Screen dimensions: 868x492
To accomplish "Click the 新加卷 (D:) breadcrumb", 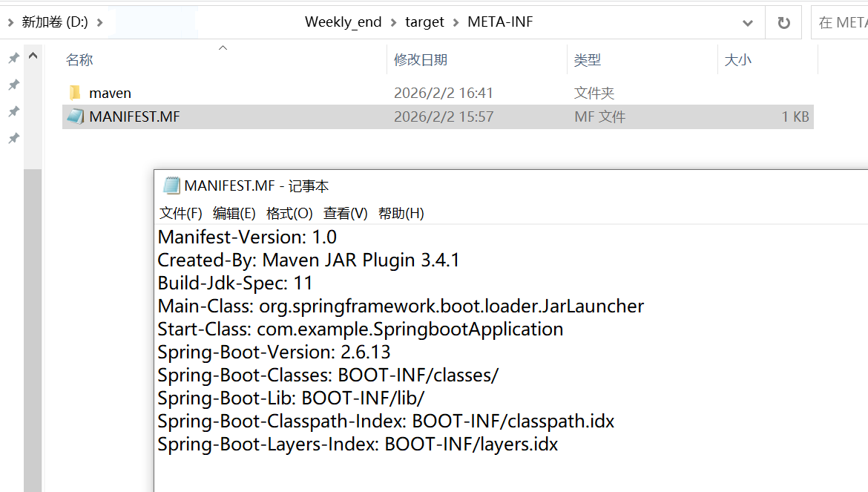I will click(55, 22).
